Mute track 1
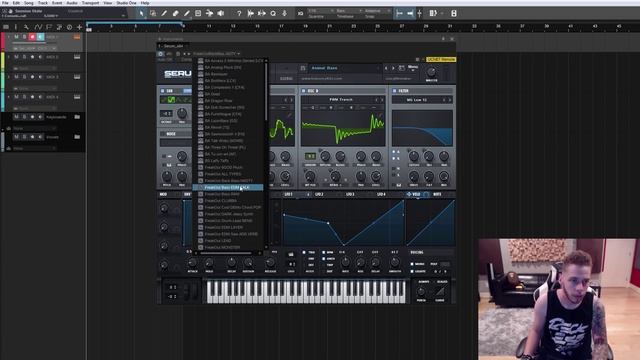 click(x=16, y=37)
